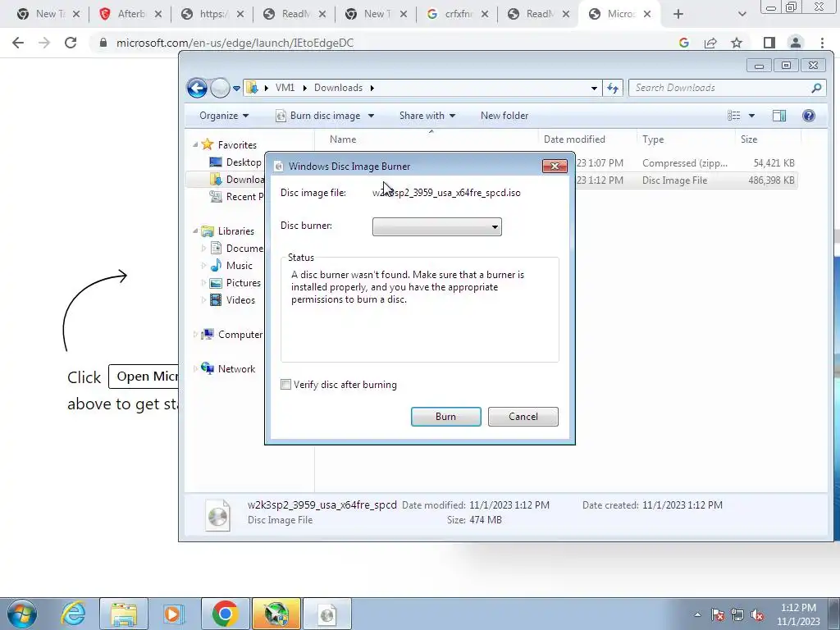Launch Internet Explorer from taskbar
This screenshot has width=840, height=630.
73,614
